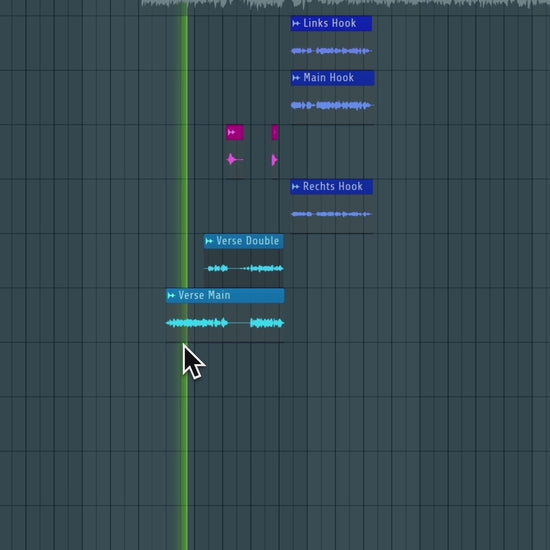This screenshot has height=550, width=550.
Task: Click the Rechts Hook audio waveform
Action: click(x=331, y=214)
